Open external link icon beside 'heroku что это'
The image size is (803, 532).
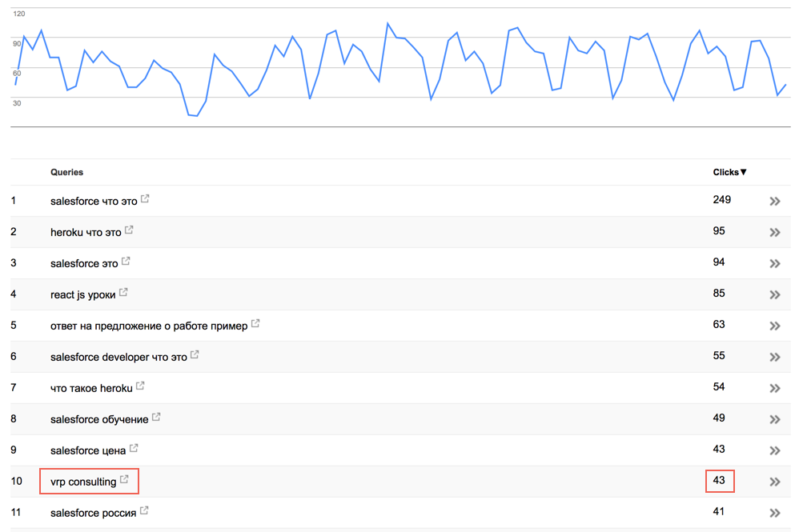[129, 230]
